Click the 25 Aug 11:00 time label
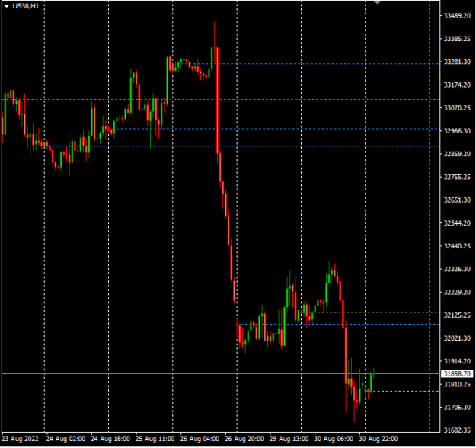The width and height of the screenshot is (476, 448). 155,439
